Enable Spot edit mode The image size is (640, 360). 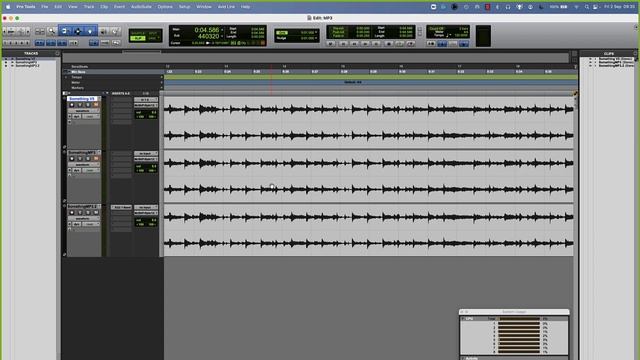[153, 33]
